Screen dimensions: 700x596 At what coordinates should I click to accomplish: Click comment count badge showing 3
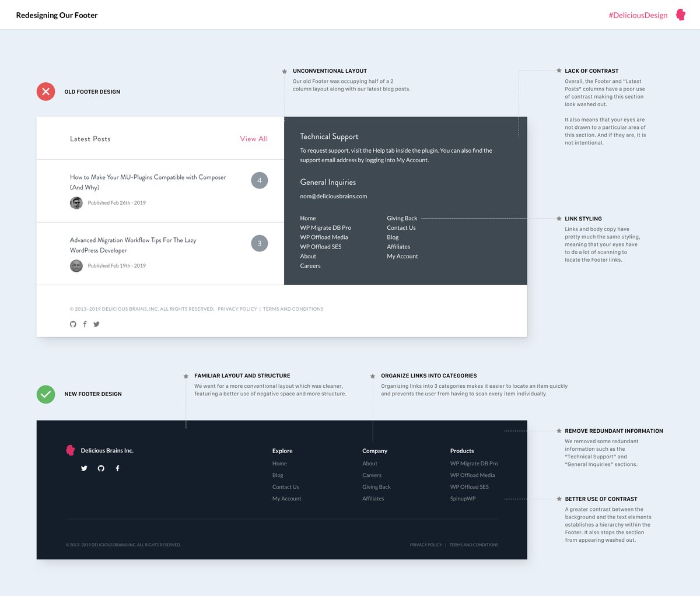(260, 243)
